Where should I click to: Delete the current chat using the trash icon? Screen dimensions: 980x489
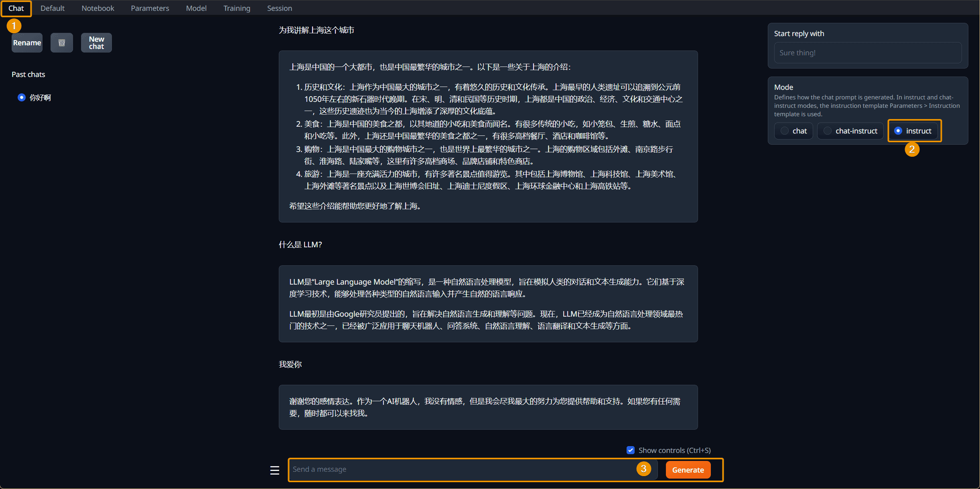61,42
